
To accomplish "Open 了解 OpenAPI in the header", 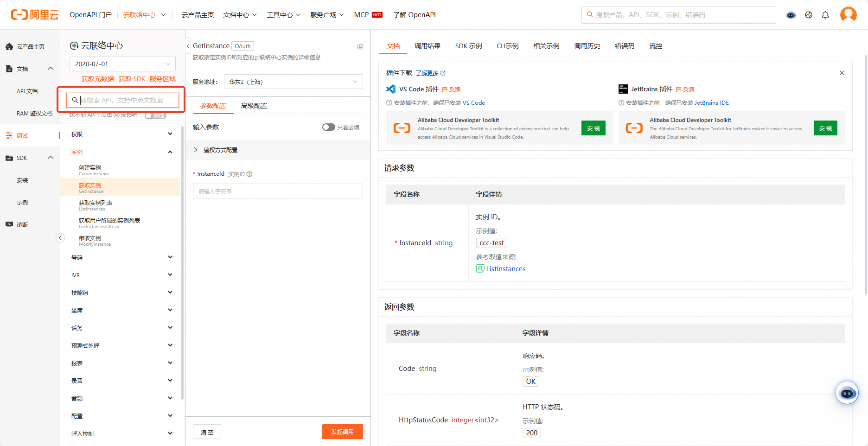I will tap(415, 15).
